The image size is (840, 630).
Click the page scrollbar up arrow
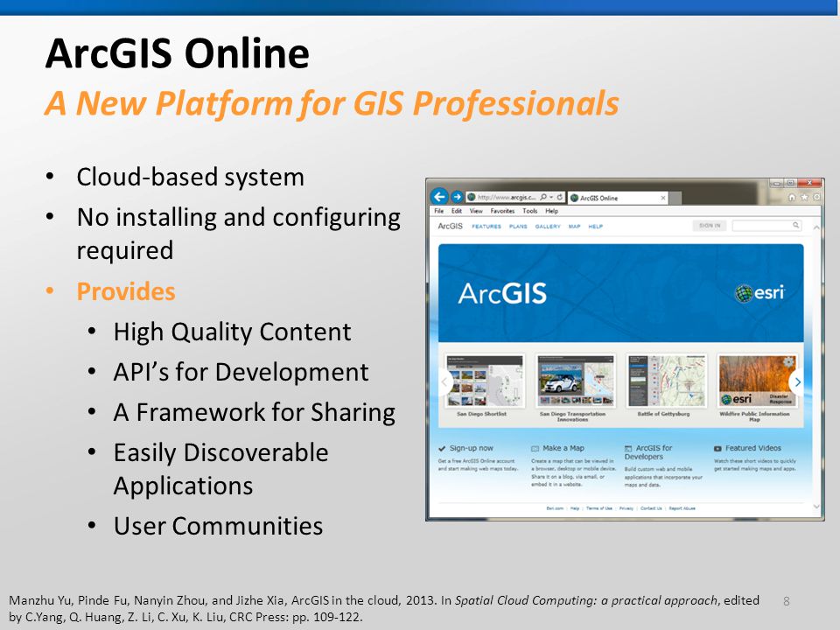(x=816, y=227)
